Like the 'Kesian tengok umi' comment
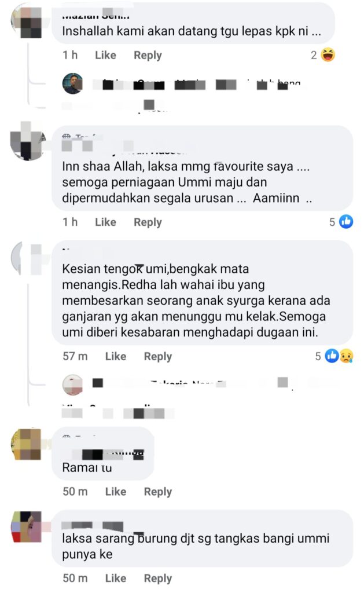This screenshot has height=593, width=364. click(x=116, y=356)
